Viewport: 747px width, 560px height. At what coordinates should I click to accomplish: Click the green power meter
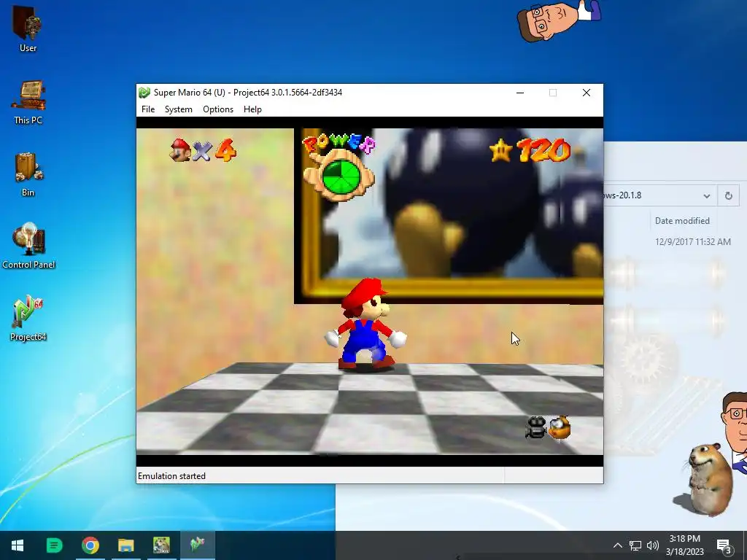coord(341,177)
